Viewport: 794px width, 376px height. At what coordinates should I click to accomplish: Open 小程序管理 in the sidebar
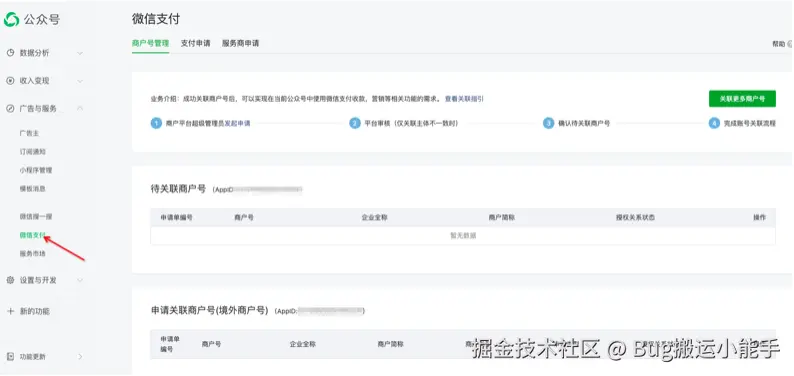pos(36,170)
